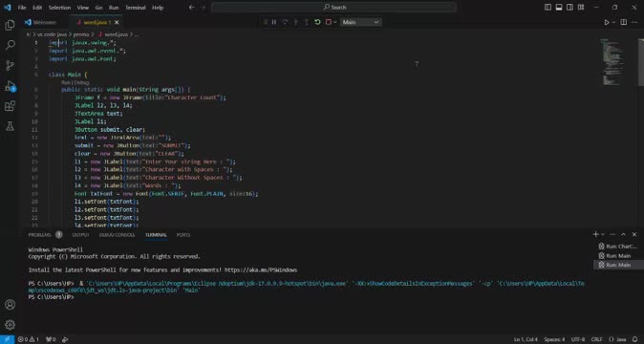Stop the debug session with the red square
644x344 pixels.
328,22
